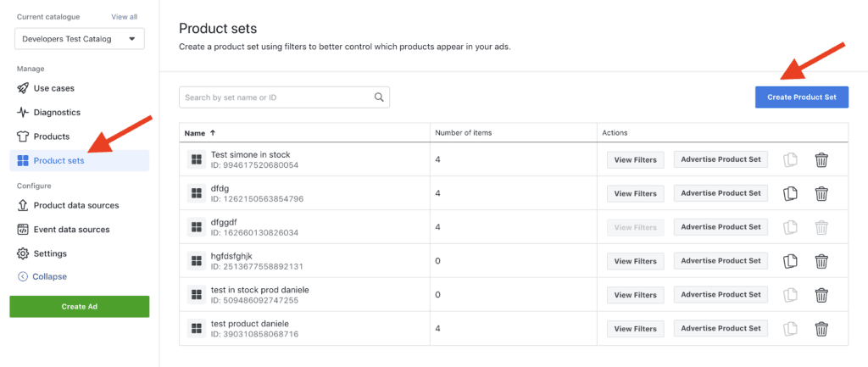This screenshot has width=868, height=367.
Task: Delete the 'test product daniele' set
Action: (x=821, y=329)
